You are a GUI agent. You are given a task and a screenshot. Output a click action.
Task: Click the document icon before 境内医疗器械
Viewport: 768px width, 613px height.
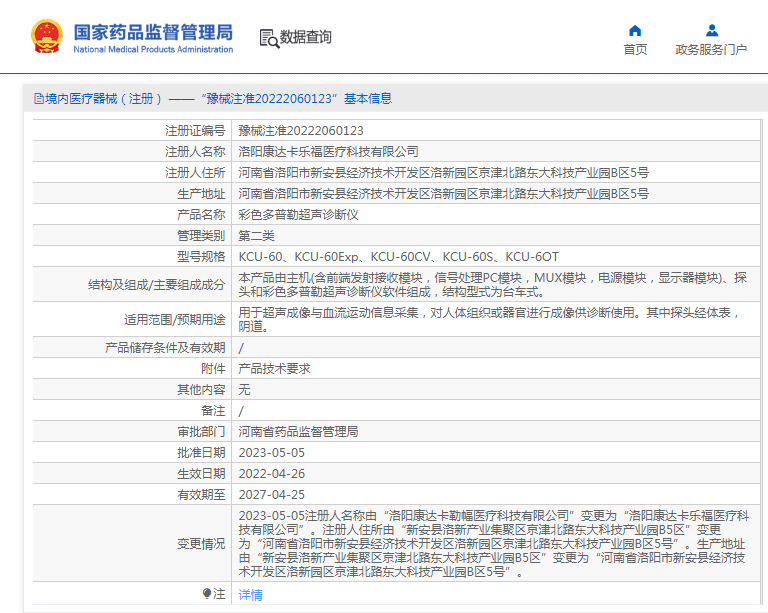(39, 98)
